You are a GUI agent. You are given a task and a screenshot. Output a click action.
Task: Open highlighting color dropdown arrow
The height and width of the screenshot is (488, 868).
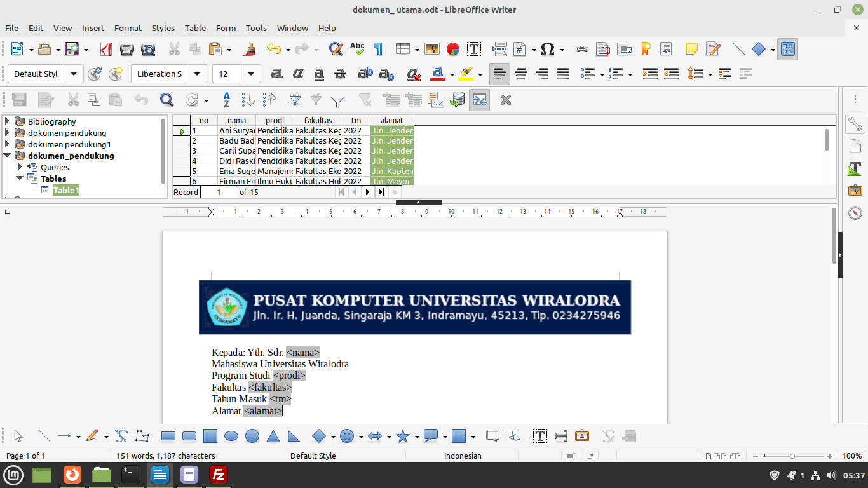[480, 75]
